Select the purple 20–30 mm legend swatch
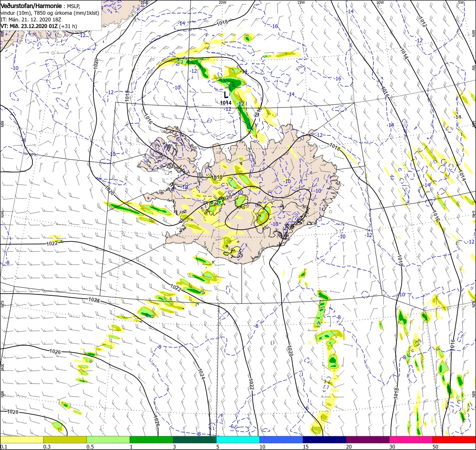Screen dimensions: 476x450 (x=367, y=440)
